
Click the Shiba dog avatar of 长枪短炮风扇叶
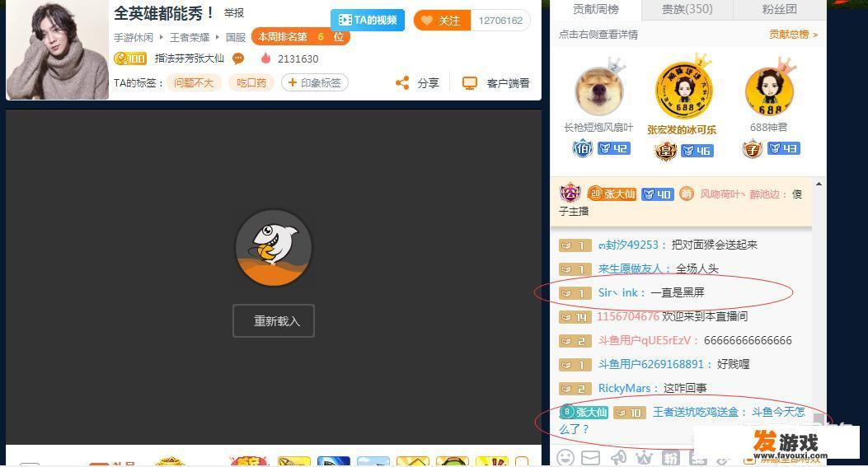tap(599, 91)
